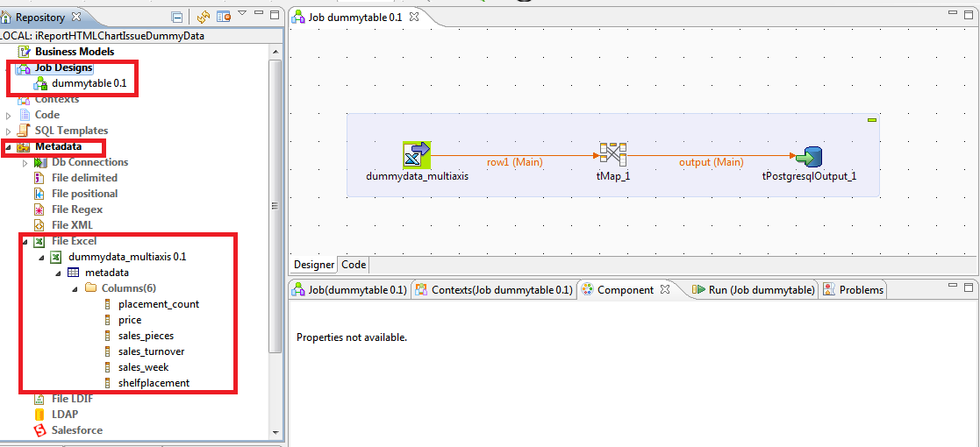This screenshot has height=447, width=980.
Task: Select the sales_pieces column
Action: 146,336
